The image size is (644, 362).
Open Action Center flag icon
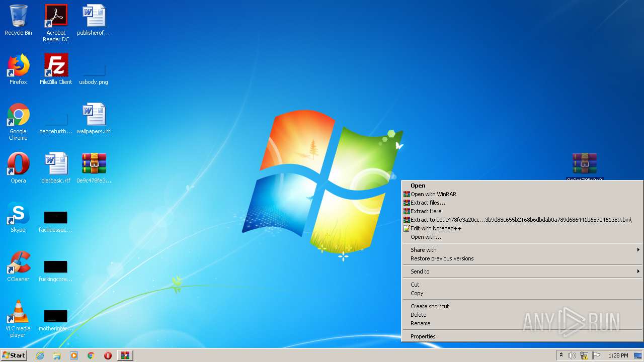(x=596, y=355)
